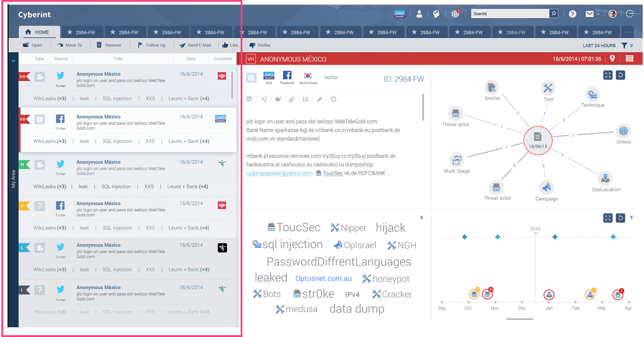Click Dislike in the toolbar
This screenshot has width=644, height=337.
click(260, 45)
